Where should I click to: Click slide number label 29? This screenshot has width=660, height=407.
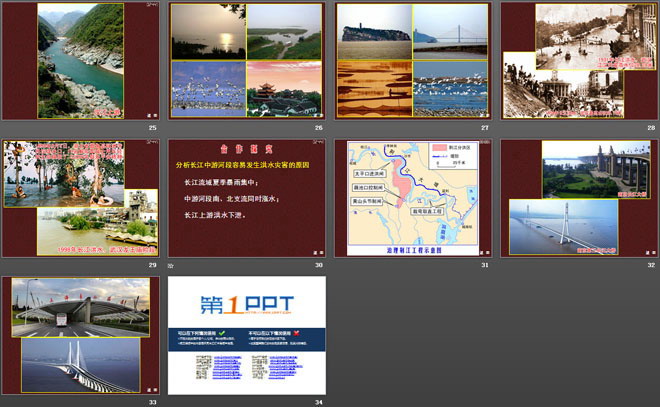(x=152, y=265)
